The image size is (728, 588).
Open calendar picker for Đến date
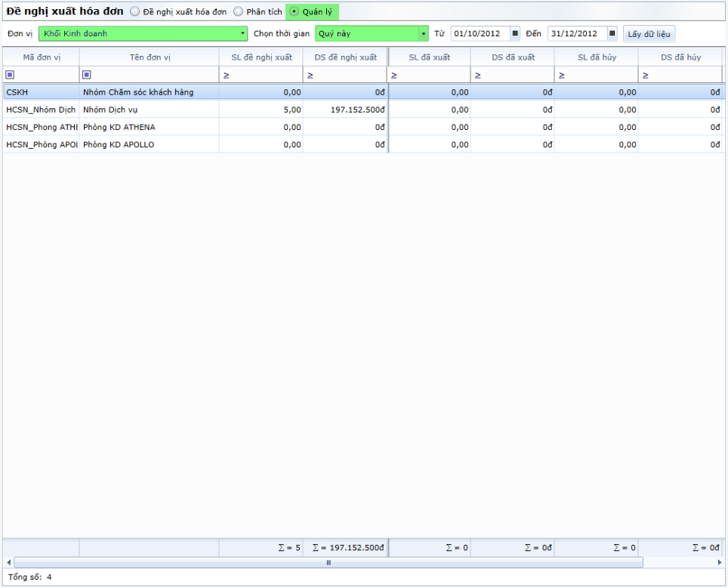point(612,33)
